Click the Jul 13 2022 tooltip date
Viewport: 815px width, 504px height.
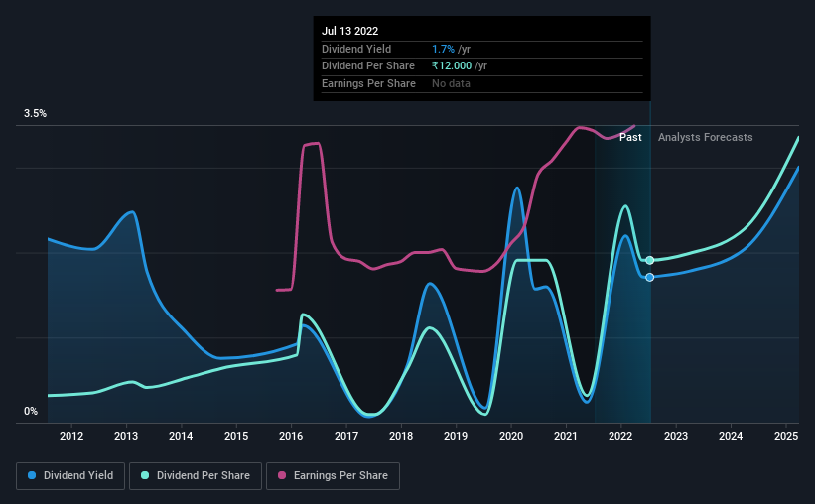349,31
